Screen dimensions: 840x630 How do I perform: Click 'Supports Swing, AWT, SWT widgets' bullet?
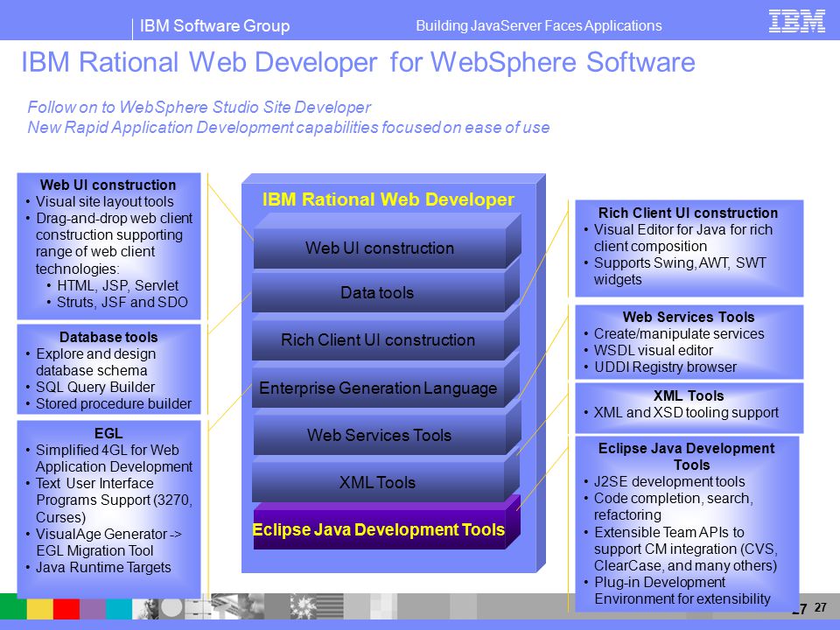point(680,271)
